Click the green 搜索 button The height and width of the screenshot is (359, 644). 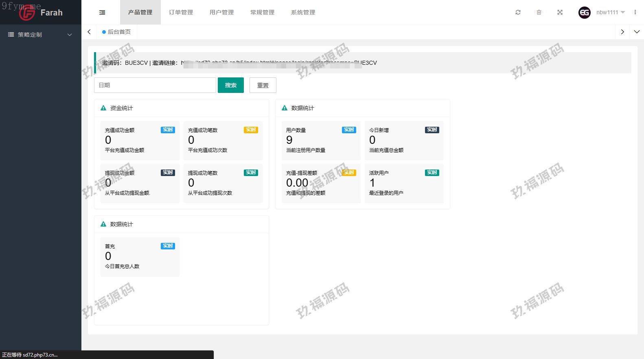point(230,85)
